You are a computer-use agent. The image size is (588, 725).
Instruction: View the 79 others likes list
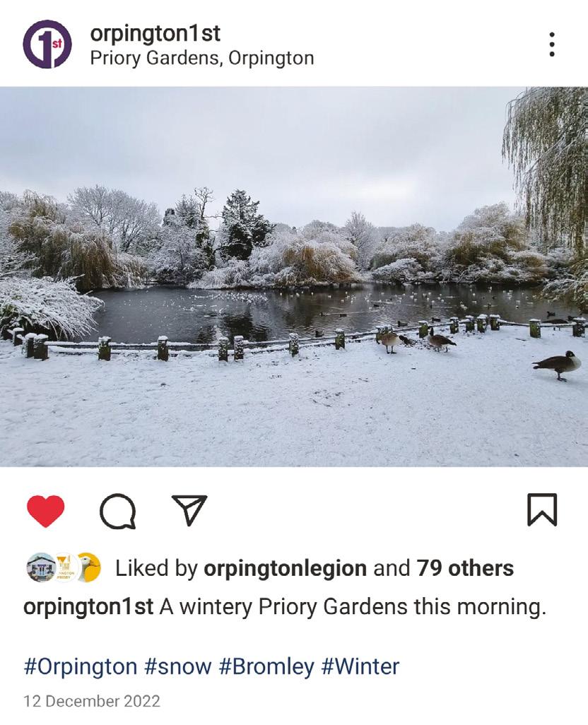465,568
